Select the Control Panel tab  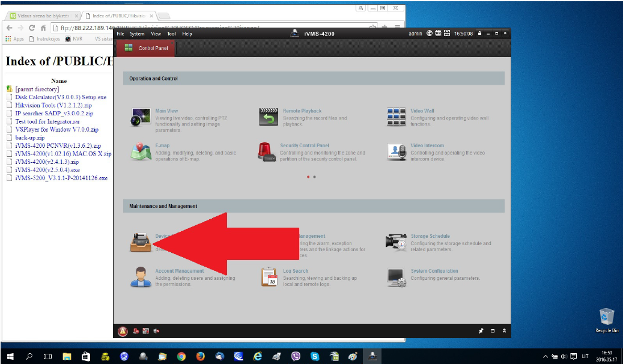click(x=146, y=48)
